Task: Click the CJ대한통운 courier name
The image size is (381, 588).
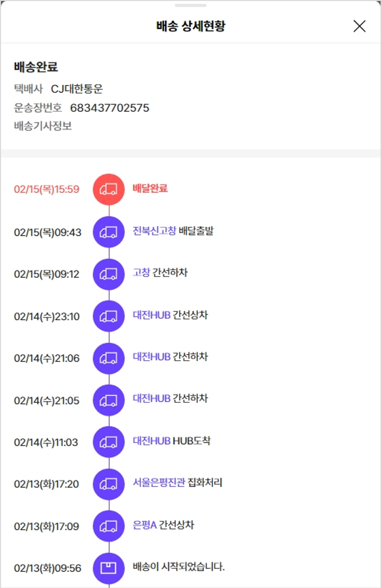Action: pyautogui.click(x=77, y=89)
